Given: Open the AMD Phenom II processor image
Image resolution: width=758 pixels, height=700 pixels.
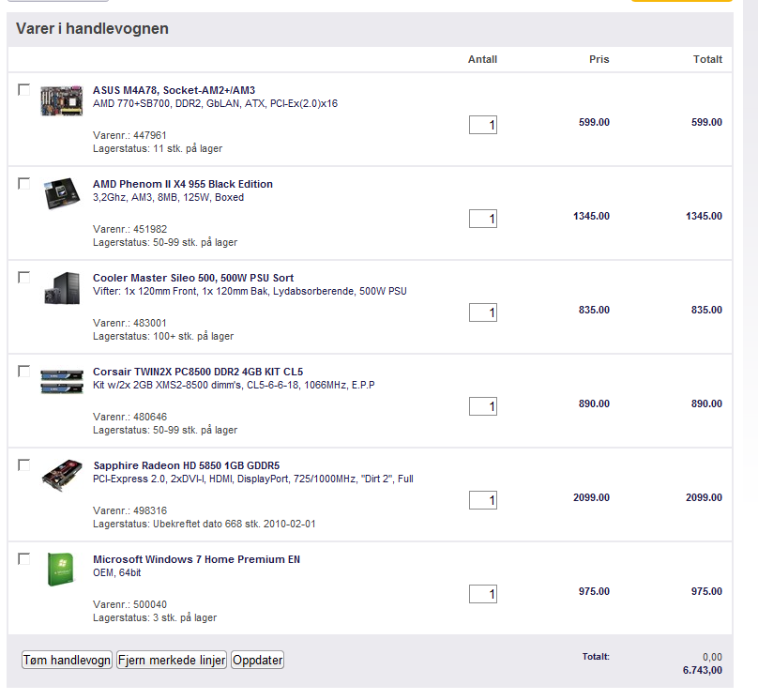Looking at the screenshot, I should (x=61, y=193).
